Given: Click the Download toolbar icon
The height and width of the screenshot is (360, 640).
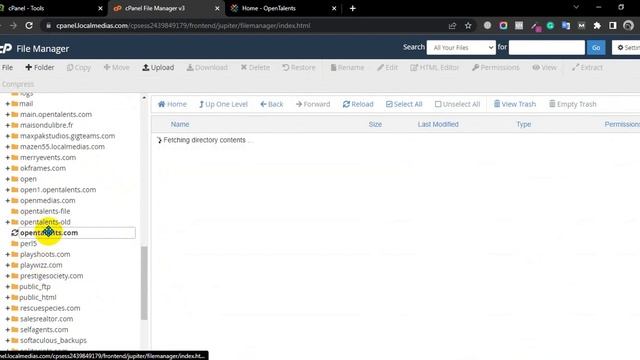Looking at the screenshot, I should point(207,67).
